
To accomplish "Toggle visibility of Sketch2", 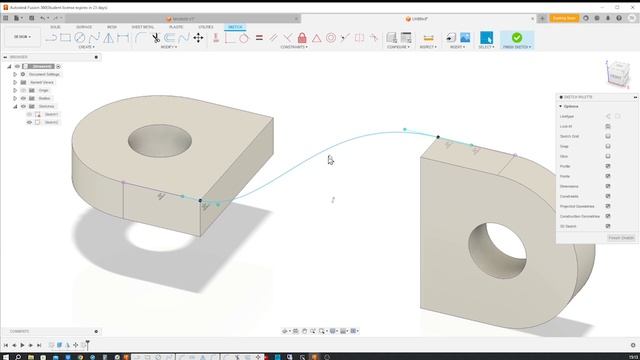I will click(x=29, y=122).
